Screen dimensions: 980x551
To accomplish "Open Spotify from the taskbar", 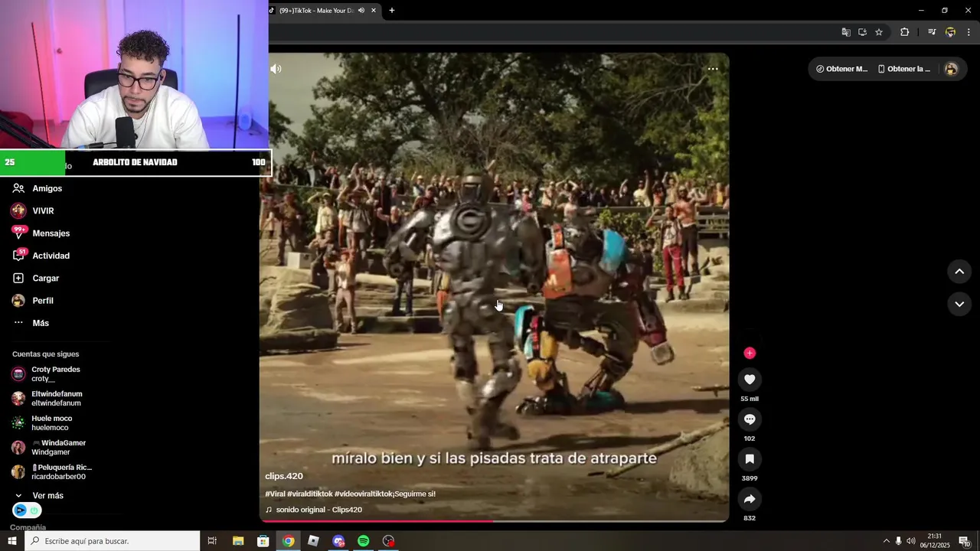I will point(364,541).
